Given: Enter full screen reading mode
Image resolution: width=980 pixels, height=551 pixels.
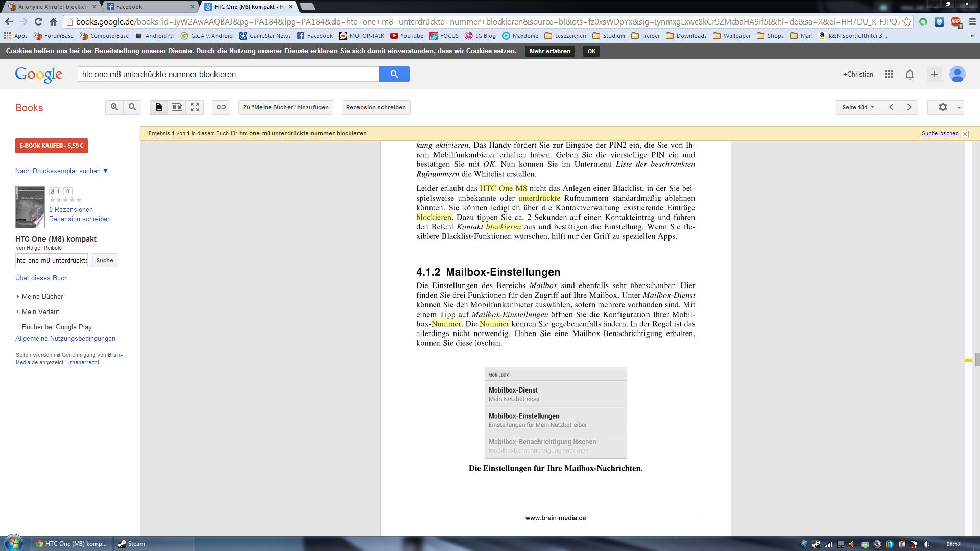Looking at the screenshot, I should click(195, 107).
